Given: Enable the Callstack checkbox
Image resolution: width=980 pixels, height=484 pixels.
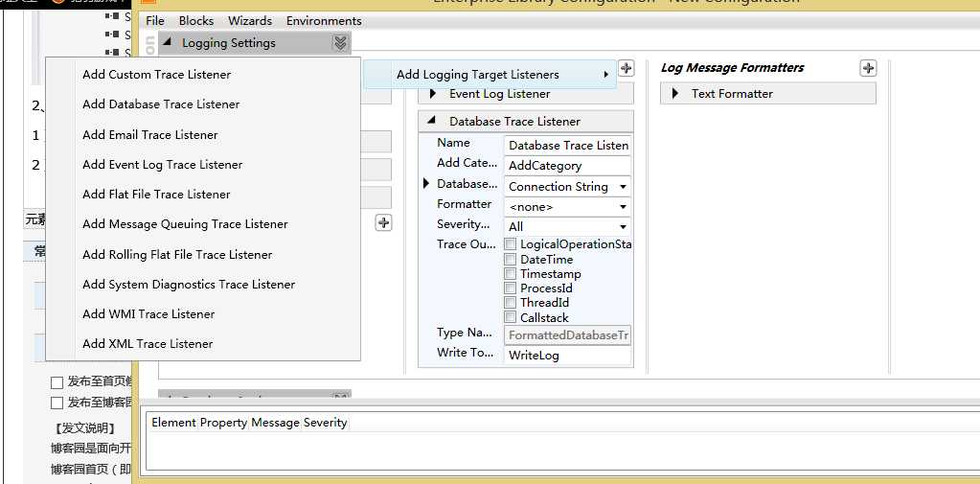Looking at the screenshot, I should (511, 317).
